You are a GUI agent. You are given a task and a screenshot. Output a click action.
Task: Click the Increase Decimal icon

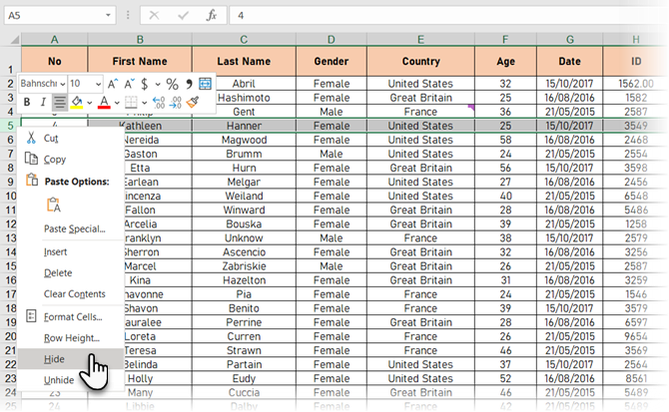click(159, 102)
